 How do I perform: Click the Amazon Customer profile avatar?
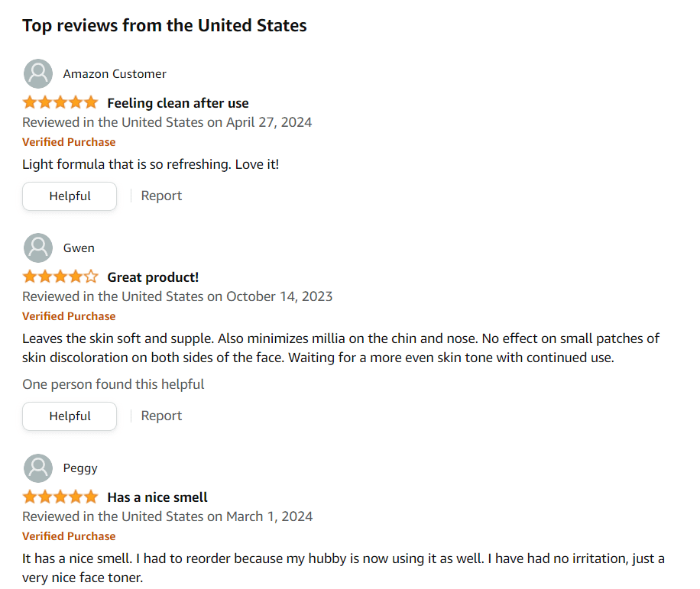click(x=38, y=73)
